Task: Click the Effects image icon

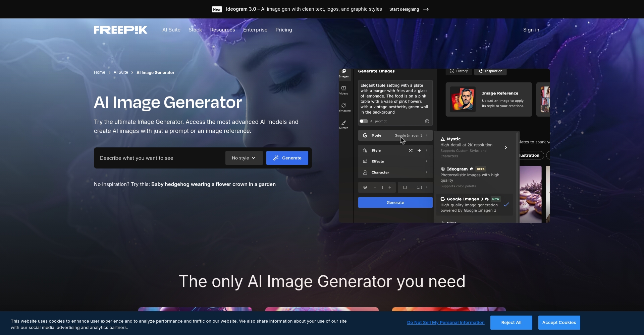Action: coord(365,161)
